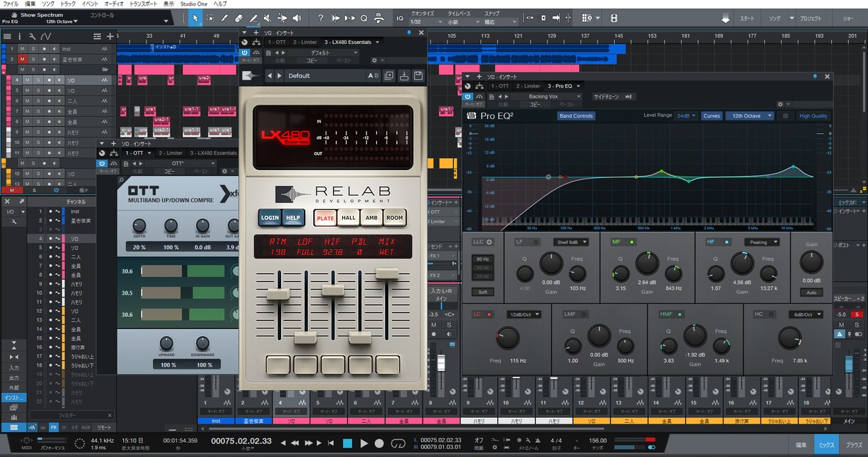Click the Band Controls button

point(576,115)
